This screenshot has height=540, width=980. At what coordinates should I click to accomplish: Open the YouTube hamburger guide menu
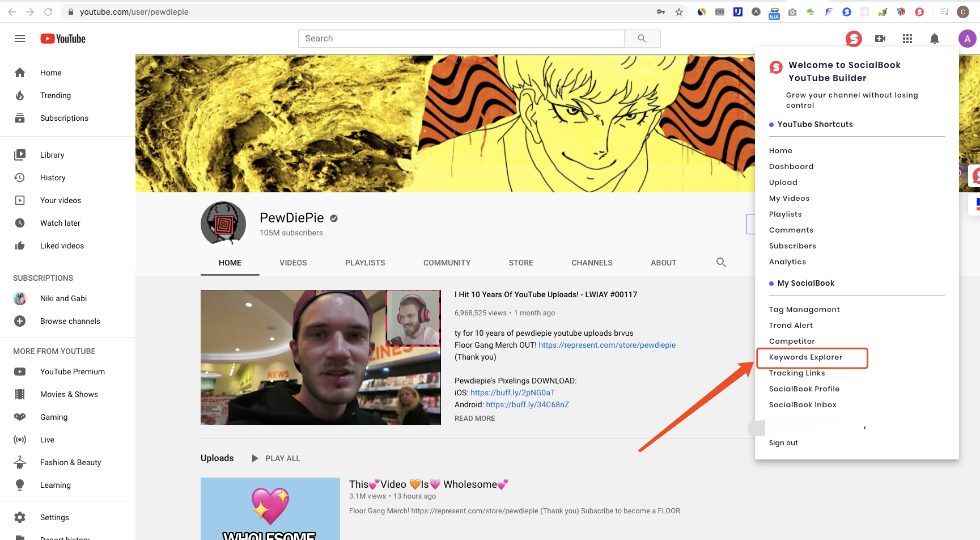pyautogui.click(x=20, y=39)
